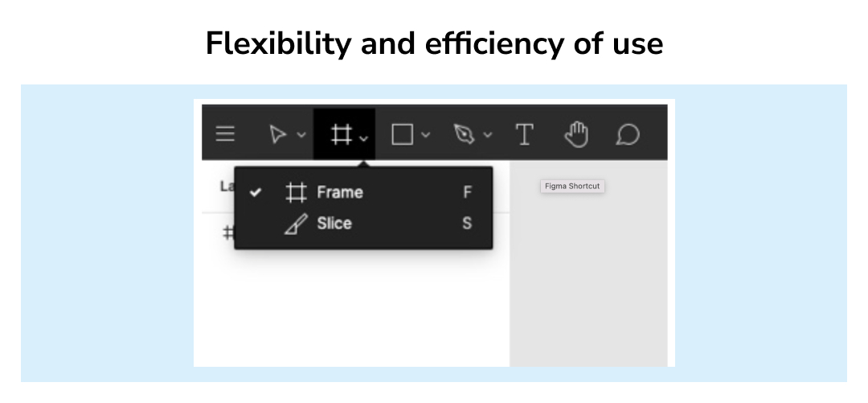Select the Text tool

pyautogui.click(x=524, y=134)
